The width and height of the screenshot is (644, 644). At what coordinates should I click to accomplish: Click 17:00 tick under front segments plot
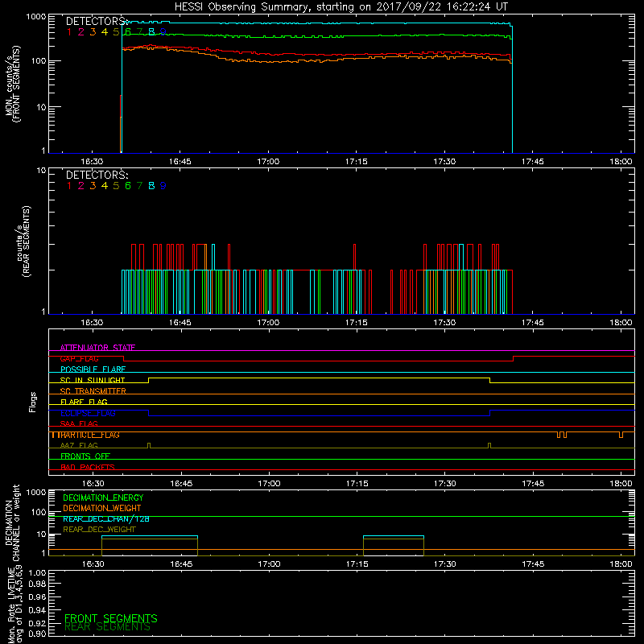coord(268,162)
